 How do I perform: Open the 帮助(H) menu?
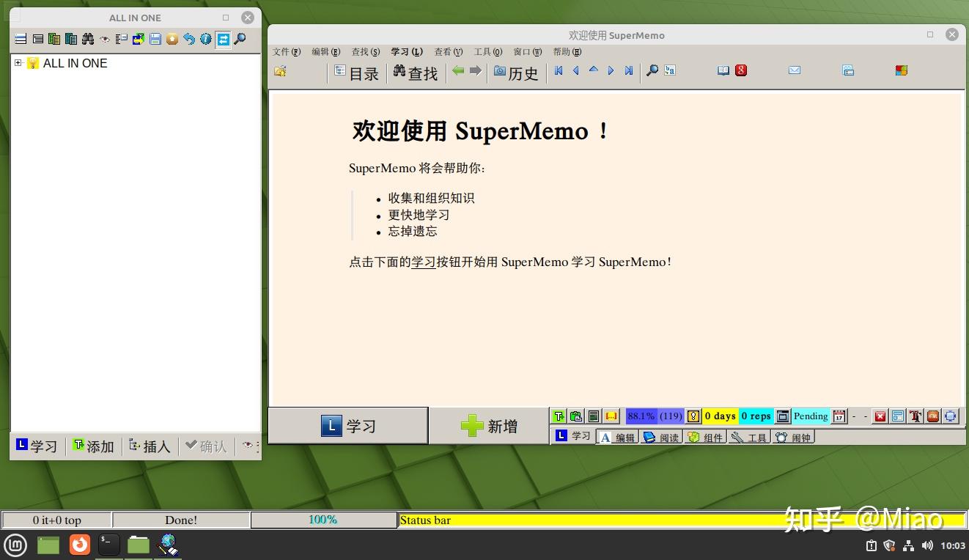567,52
